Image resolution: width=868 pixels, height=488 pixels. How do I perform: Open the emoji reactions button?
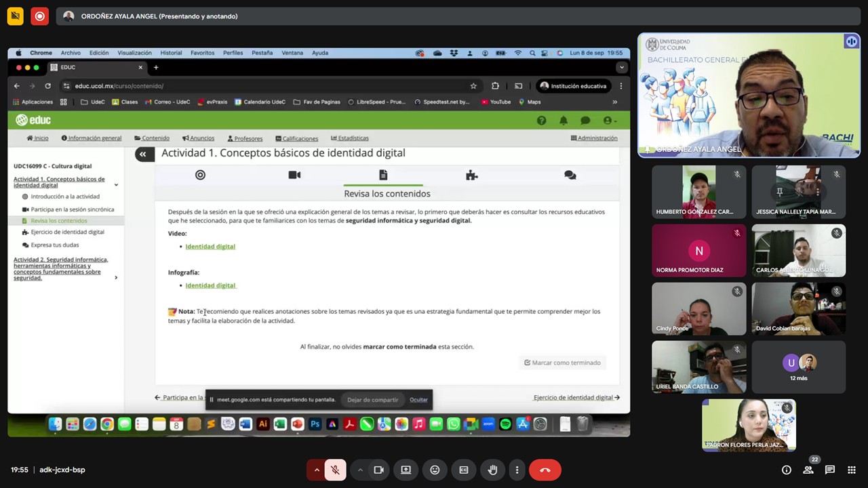pyautogui.click(x=435, y=470)
